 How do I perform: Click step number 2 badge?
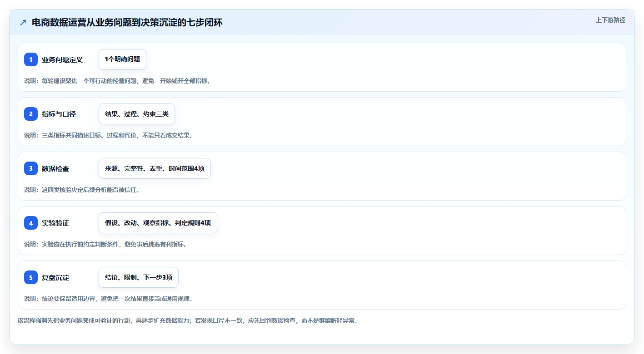[x=31, y=114]
